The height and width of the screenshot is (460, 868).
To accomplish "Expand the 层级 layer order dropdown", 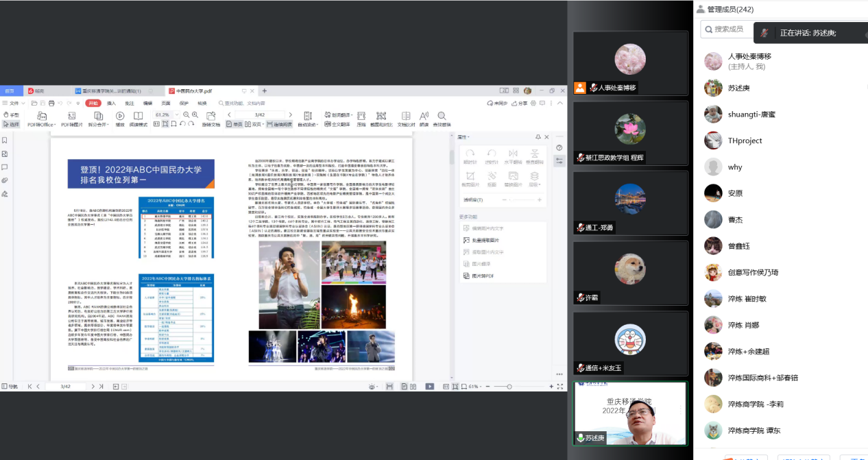I will pos(535,180).
